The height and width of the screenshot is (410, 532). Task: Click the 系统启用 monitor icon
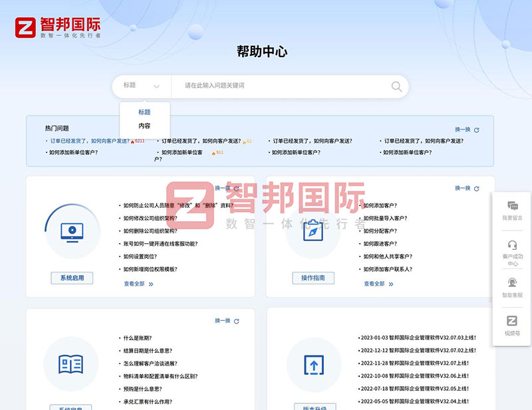point(70,231)
